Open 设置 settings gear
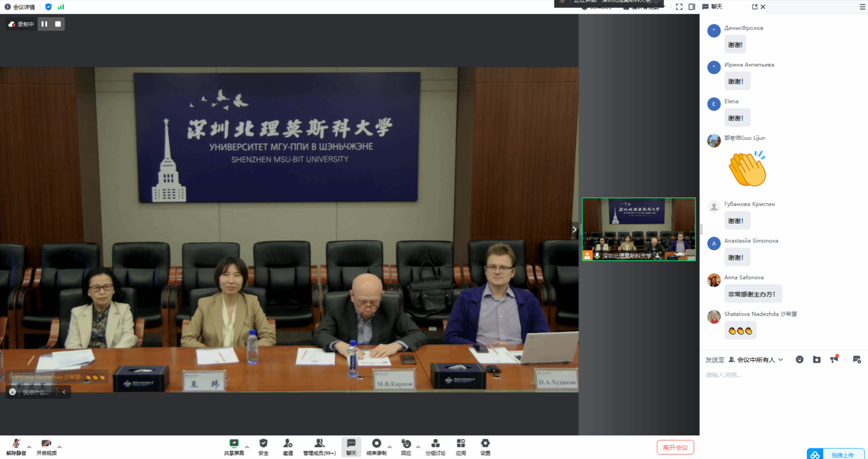The height and width of the screenshot is (459, 868). tap(485, 447)
